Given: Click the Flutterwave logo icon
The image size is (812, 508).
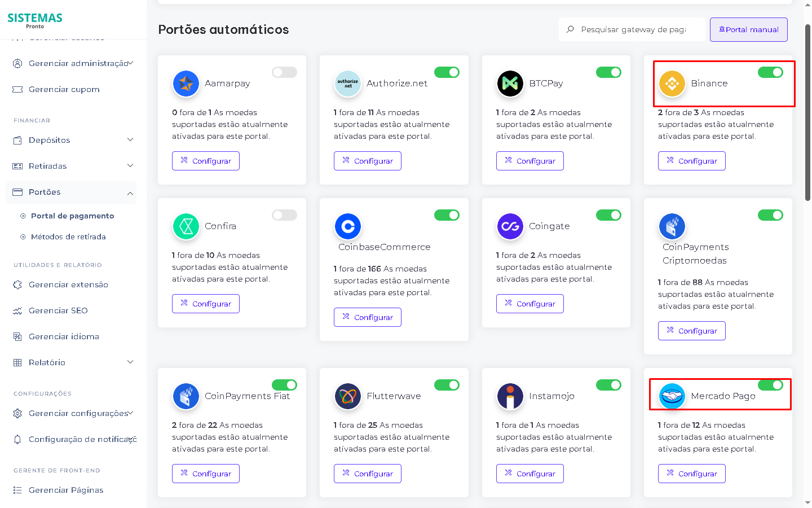Looking at the screenshot, I should pyautogui.click(x=348, y=396).
